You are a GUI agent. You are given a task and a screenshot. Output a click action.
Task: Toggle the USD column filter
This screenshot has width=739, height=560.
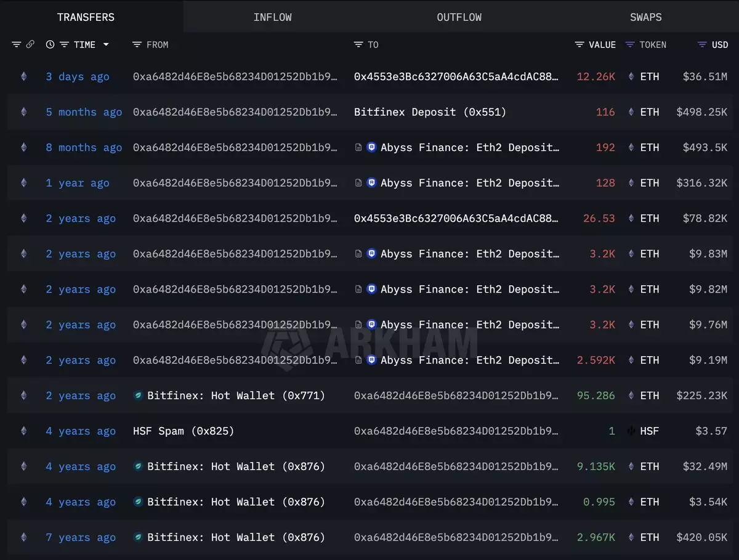click(702, 45)
